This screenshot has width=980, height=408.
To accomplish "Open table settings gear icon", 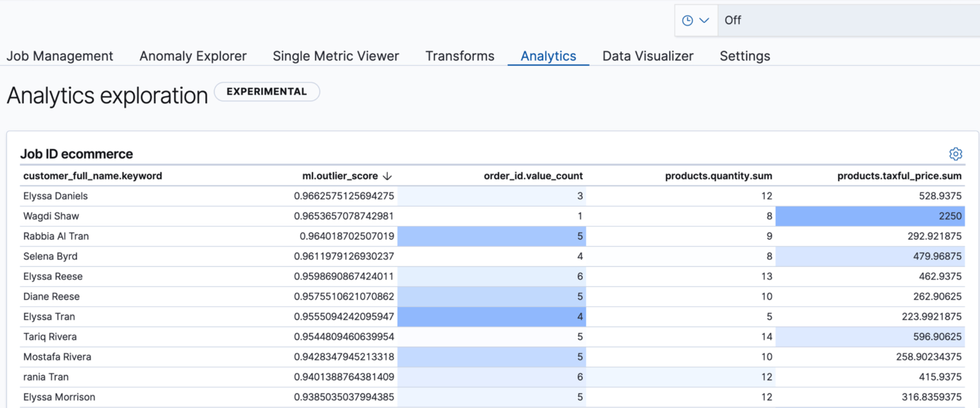I will 955,154.
